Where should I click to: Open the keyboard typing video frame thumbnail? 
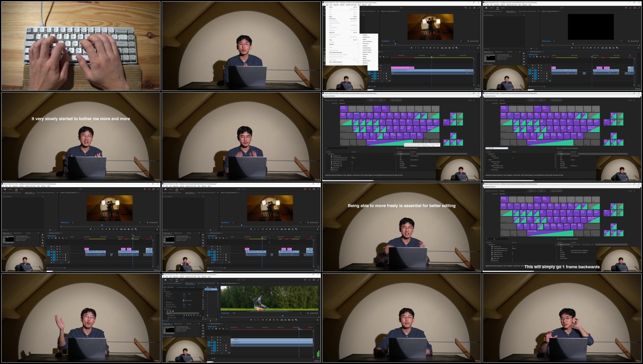(81, 46)
